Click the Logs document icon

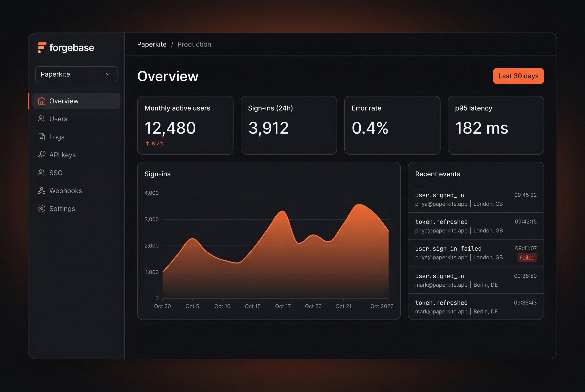(42, 137)
